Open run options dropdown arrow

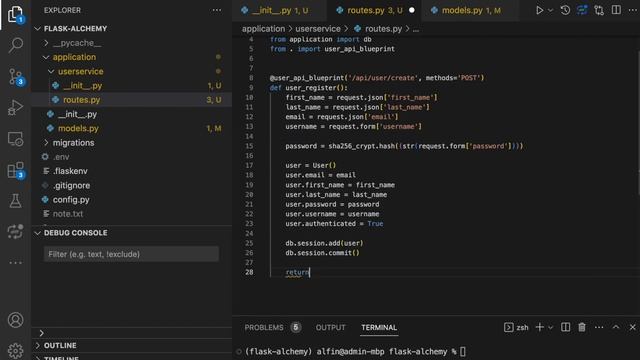(550, 10)
